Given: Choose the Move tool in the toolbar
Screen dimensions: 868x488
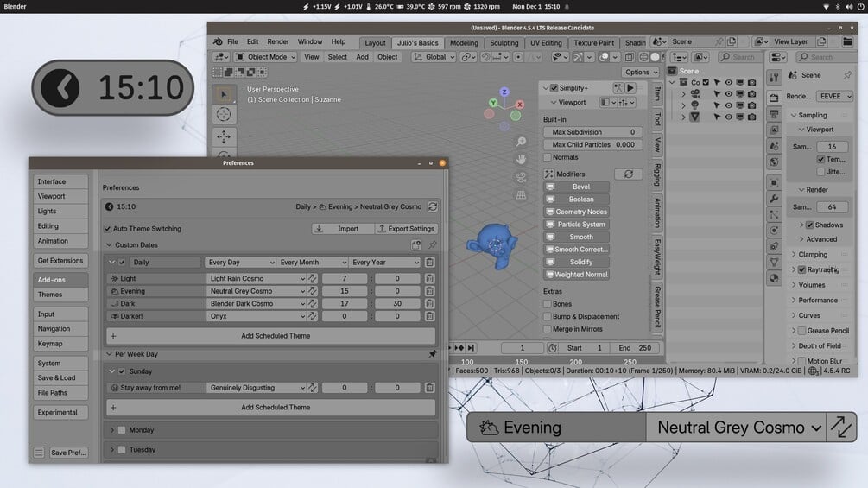Looking at the screenshot, I should pyautogui.click(x=224, y=136).
